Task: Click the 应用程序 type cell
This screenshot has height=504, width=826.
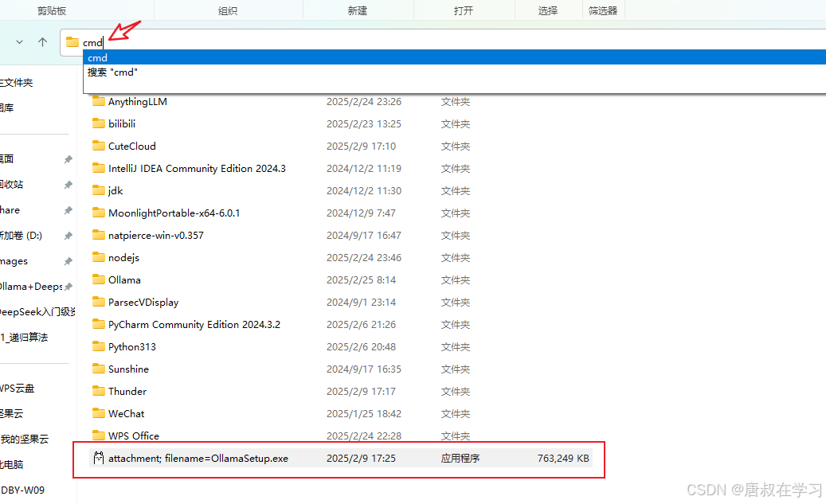Action: coord(460,458)
